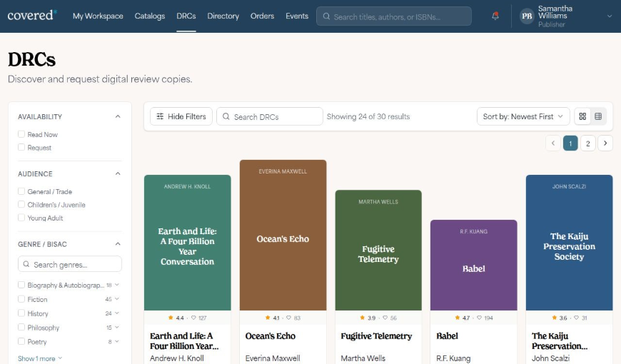This screenshot has width=621, height=364.
Task: Open Babel title link
Action: pyautogui.click(x=447, y=336)
